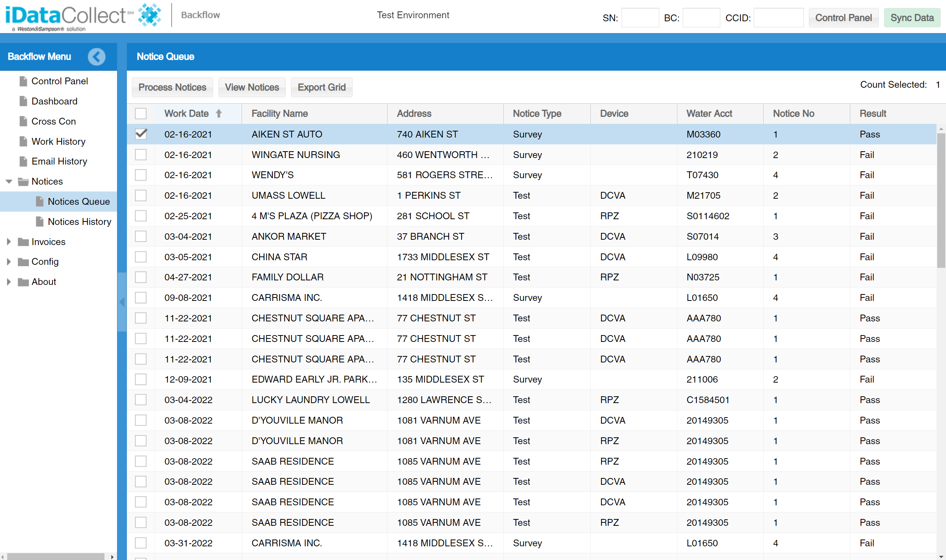The width and height of the screenshot is (946, 560).
Task: Click the sidebar splitter collapse arrow
Action: 122,302
